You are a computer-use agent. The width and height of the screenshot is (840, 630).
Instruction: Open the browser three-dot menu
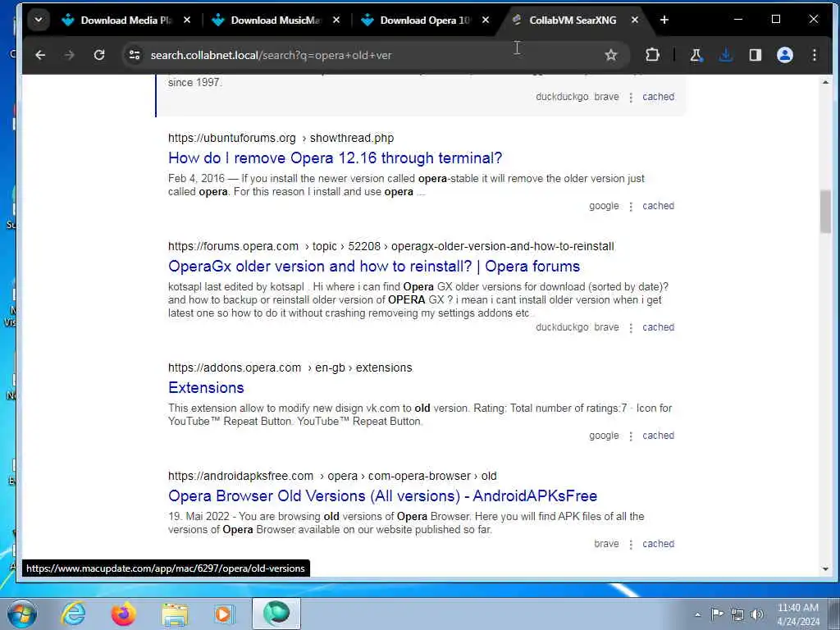(815, 55)
